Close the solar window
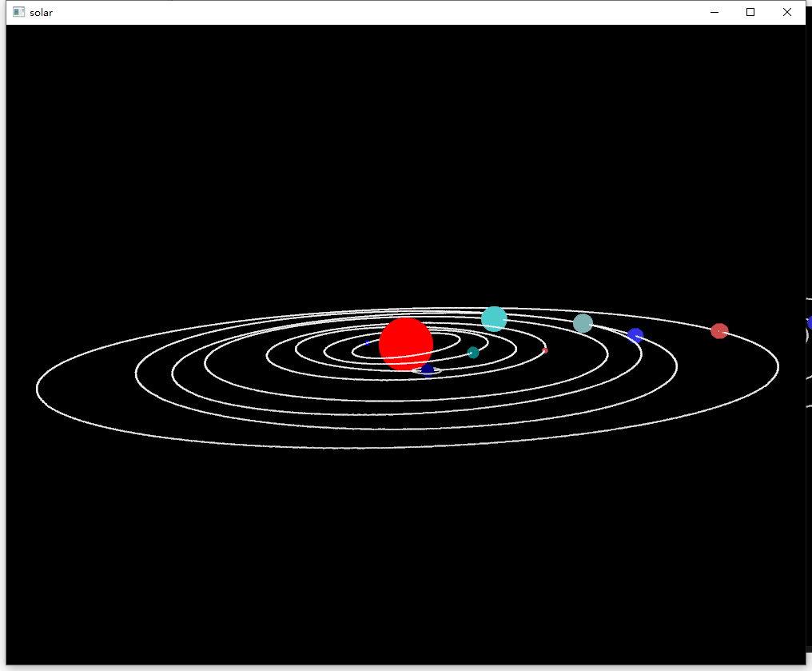The width and height of the screenshot is (812, 671). [786, 12]
